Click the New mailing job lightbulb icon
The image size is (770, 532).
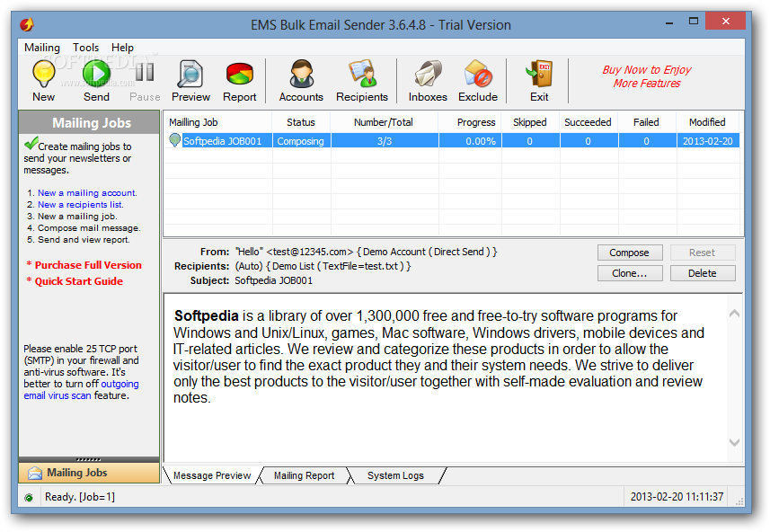[x=44, y=74]
